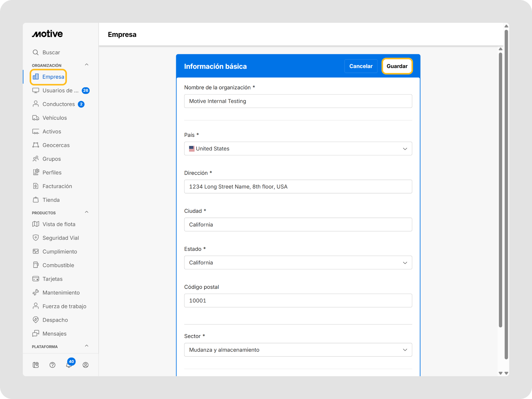532x399 pixels.
Task: Click Cancelar button
Action: [x=361, y=66]
